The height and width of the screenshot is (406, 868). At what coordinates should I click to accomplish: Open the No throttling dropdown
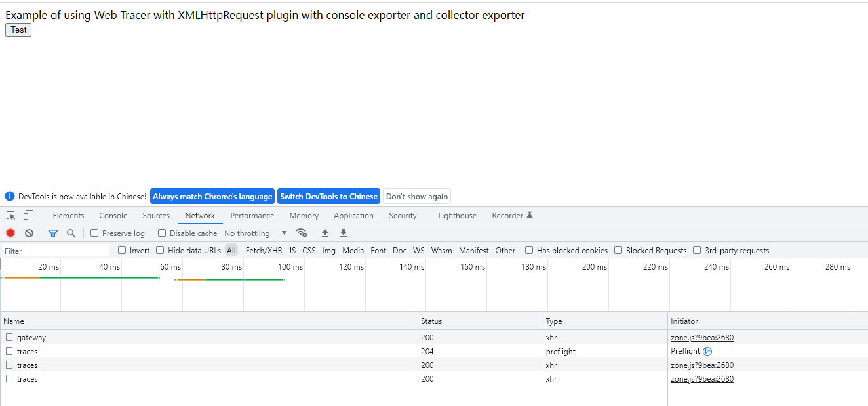tap(256, 233)
